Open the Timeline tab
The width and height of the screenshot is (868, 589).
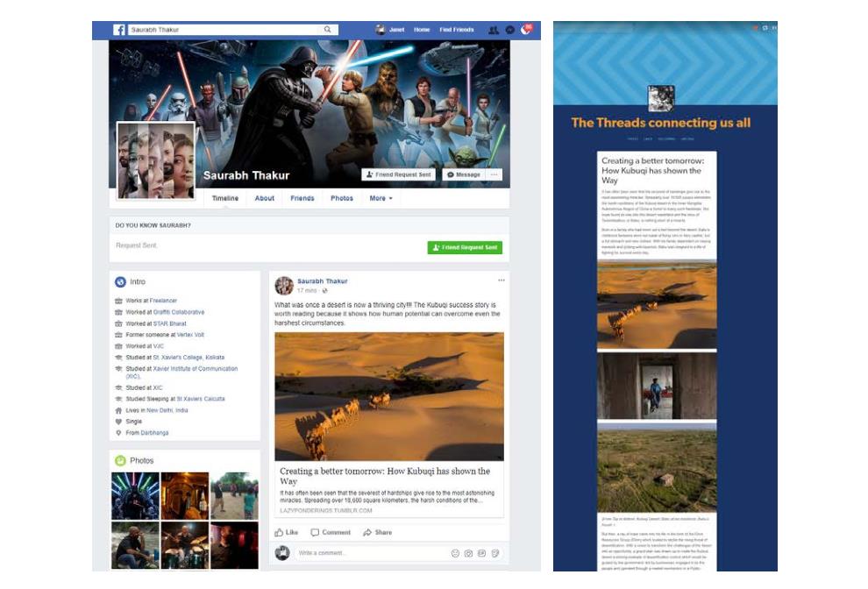point(225,198)
